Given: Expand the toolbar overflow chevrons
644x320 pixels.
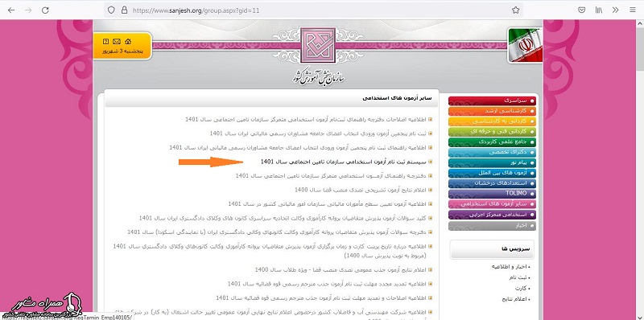Looking at the screenshot, I should point(615,10).
